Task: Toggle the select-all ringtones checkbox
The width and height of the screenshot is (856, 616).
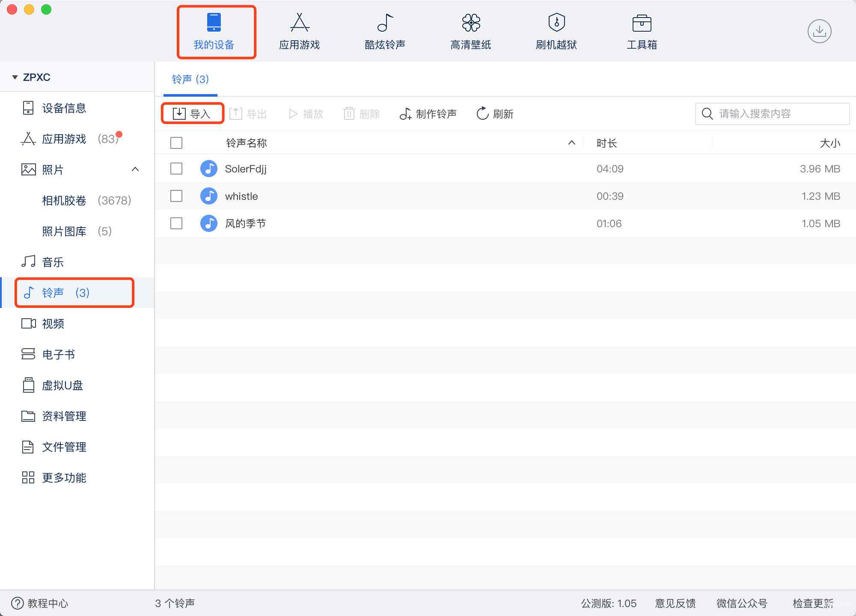Action: click(176, 143)
